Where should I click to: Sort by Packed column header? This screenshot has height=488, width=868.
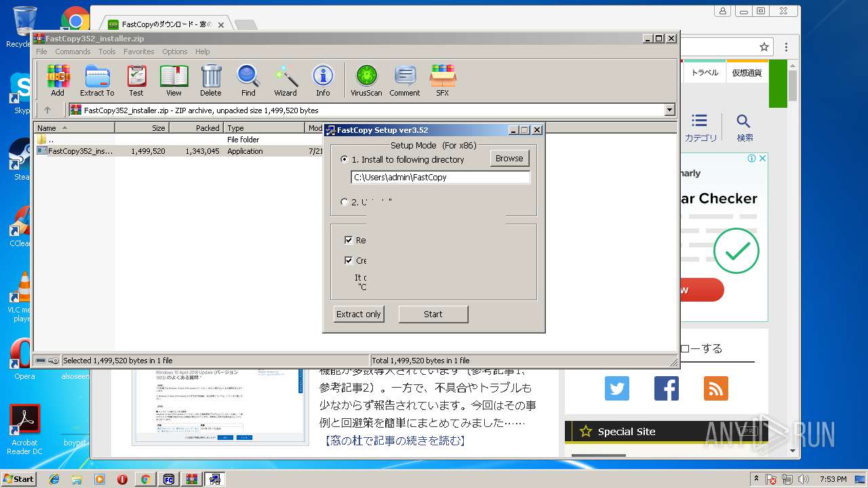(196, 127)
